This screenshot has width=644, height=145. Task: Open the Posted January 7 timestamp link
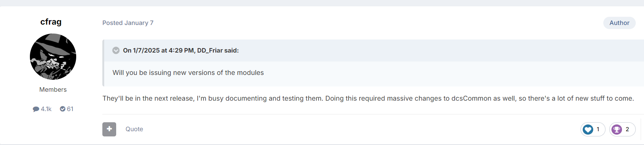[128, 23]
